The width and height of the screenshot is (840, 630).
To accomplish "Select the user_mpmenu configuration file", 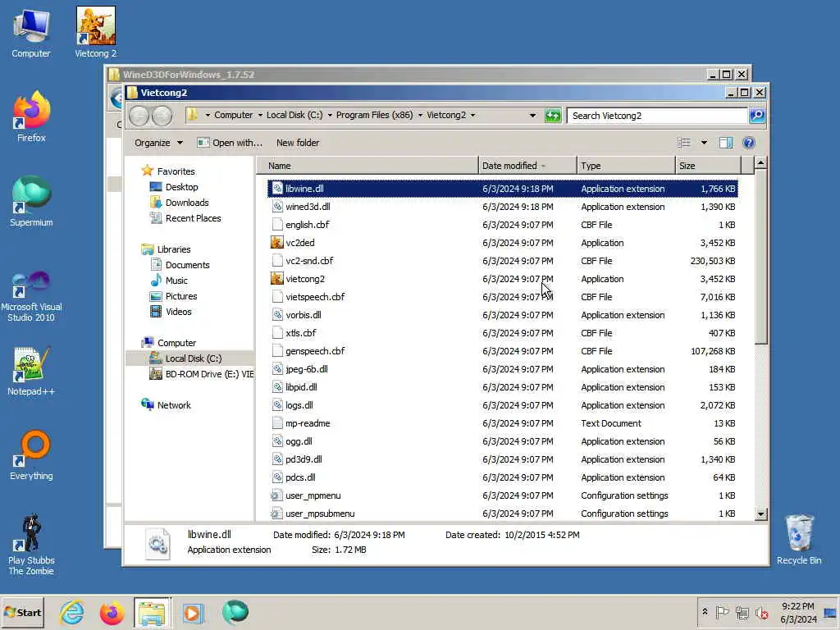I will [x=503, y=495].
